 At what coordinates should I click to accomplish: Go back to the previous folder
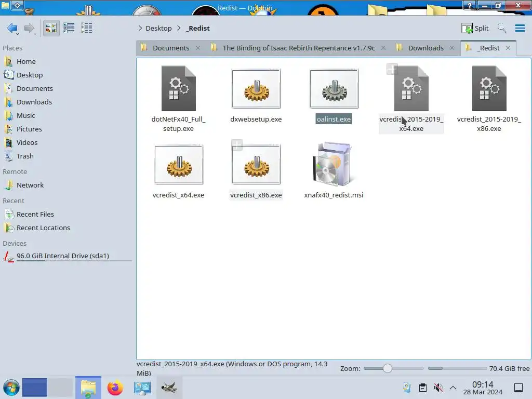[x=12, y=28]
